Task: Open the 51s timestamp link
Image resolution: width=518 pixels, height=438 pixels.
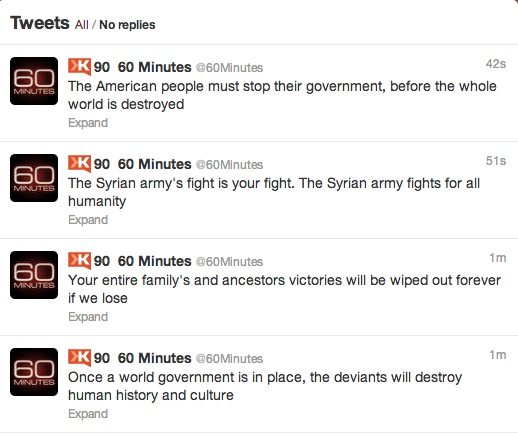Action: pyautogui.click(x=496, y=161)
